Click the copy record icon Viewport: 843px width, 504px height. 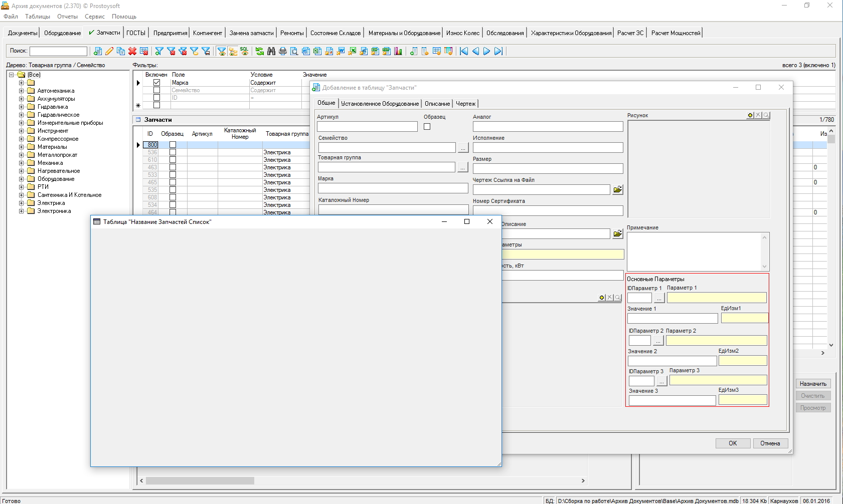coord(121,51)
